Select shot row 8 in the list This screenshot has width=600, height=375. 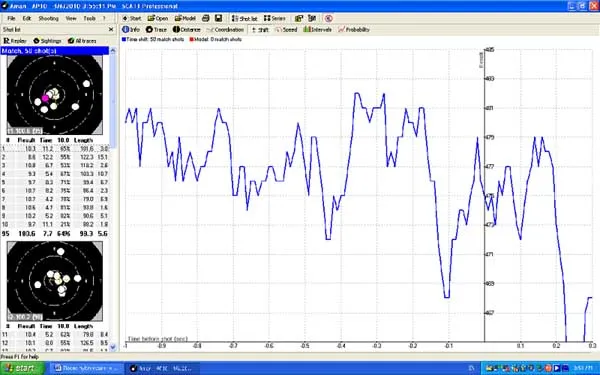(55, 207)
